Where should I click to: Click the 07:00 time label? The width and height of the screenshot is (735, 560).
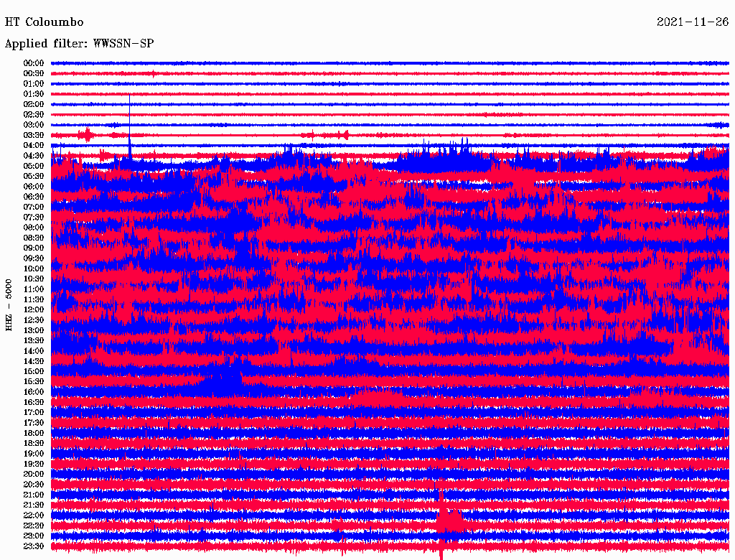pyautogui.click(x=34, y=207)
